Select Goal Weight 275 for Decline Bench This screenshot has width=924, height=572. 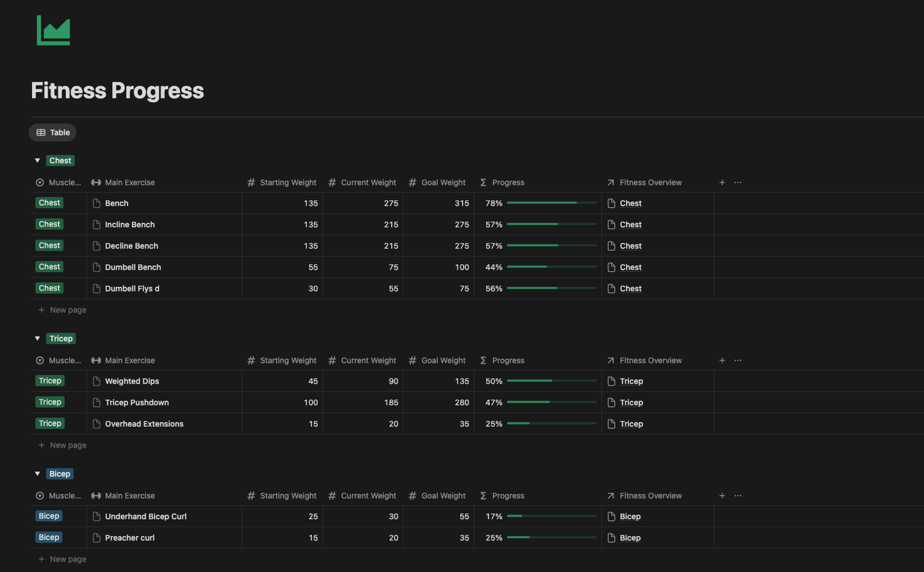(439, 246)
